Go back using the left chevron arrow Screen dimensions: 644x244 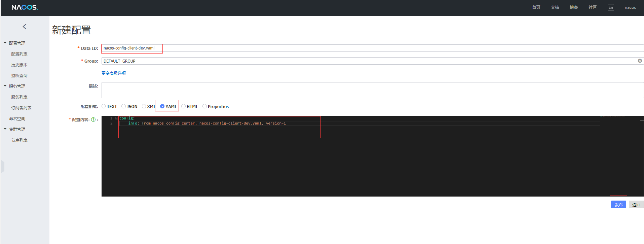pyautogui.click(x=25, y=27)
